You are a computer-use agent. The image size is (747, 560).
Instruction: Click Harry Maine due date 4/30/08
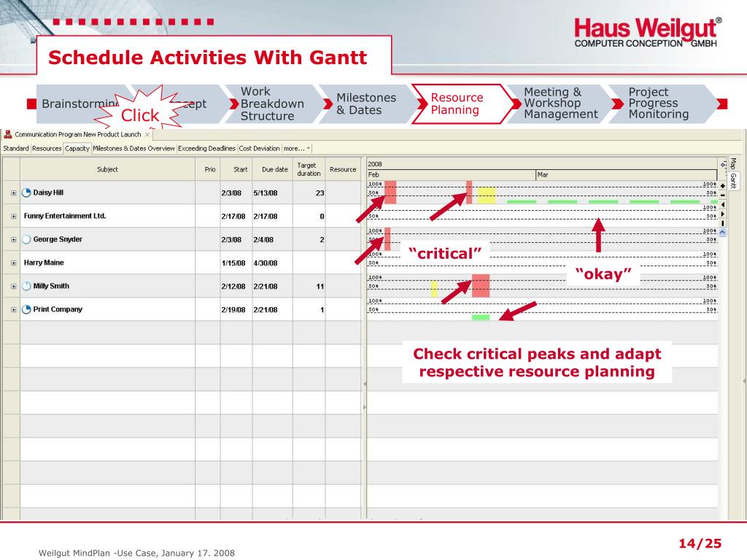(266, 262)
